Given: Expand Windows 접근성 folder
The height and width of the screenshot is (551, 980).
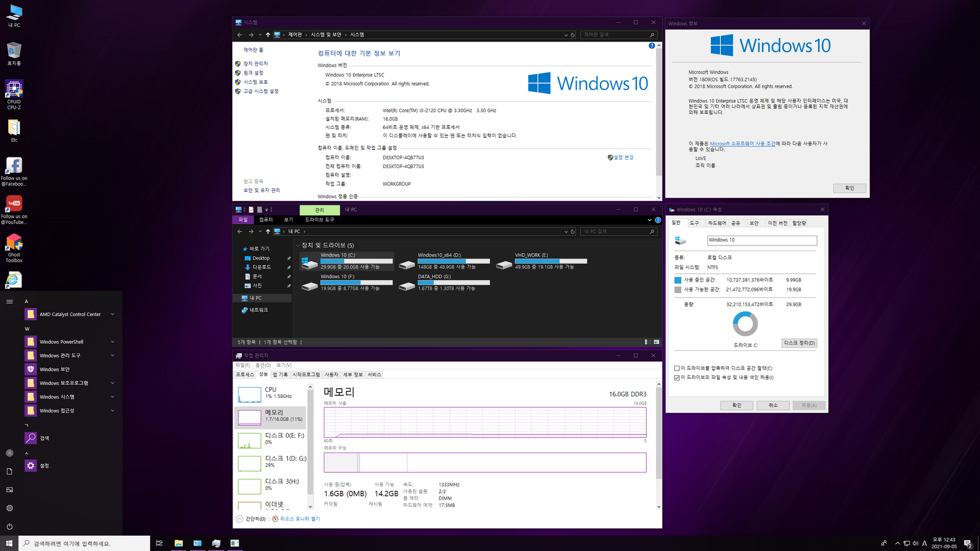Looking at the screenshot, I should pos(71,411).
